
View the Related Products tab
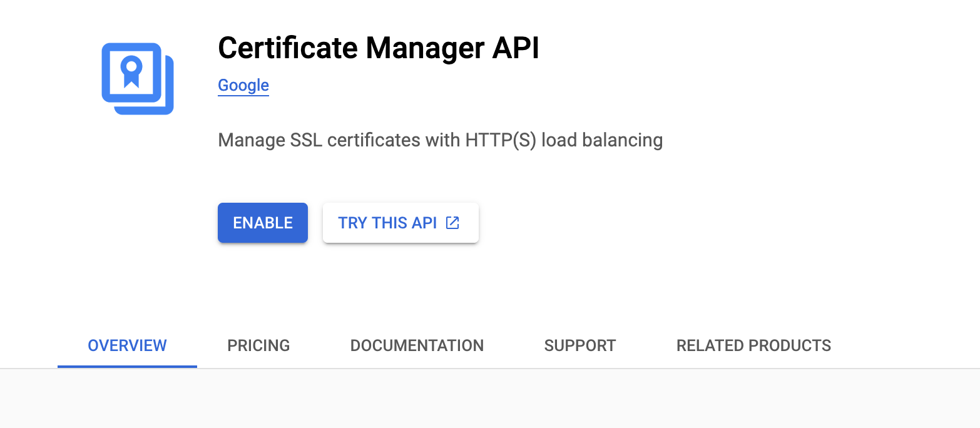[753, 345]
